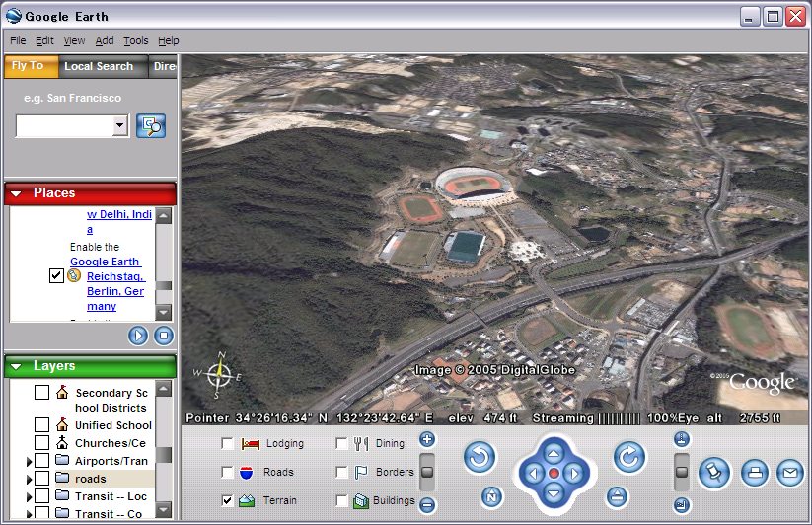Screen dimensions: 812x525
Task: Open the Fly To location dropdown
Action: pyautogui.click(x=120, y=125)
